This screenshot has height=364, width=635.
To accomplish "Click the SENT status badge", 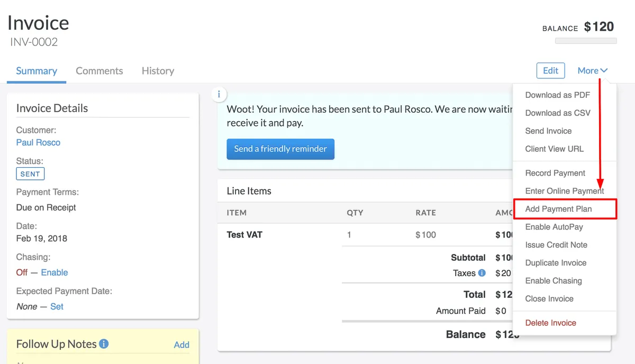I will 30,174.
